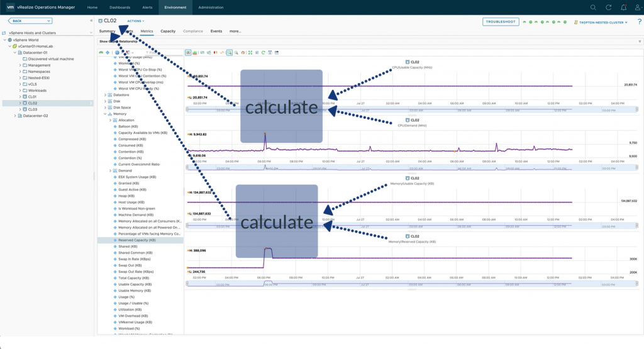Click the pan hand toolbar icon
This screenshot has width=644, height=349.
click(x=243, y=53)
